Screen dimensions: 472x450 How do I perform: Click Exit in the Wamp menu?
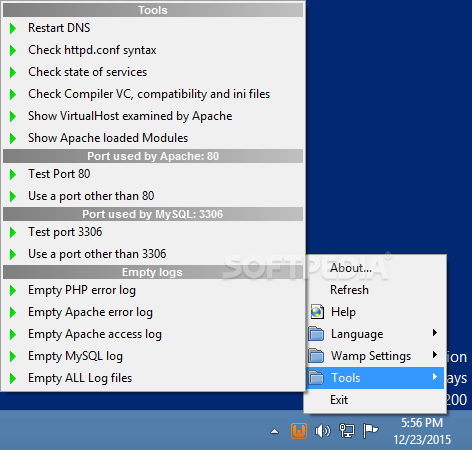375,400
